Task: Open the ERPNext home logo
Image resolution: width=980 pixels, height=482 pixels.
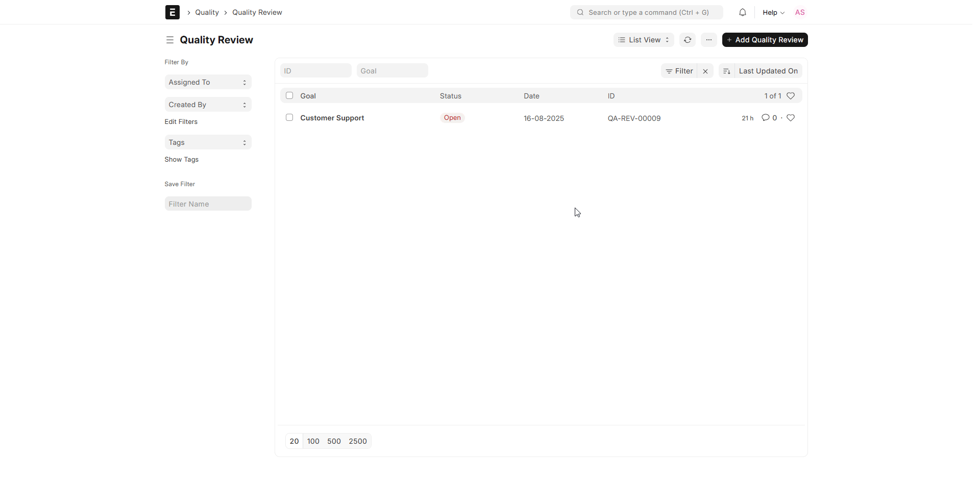Action: coord(173,12)
